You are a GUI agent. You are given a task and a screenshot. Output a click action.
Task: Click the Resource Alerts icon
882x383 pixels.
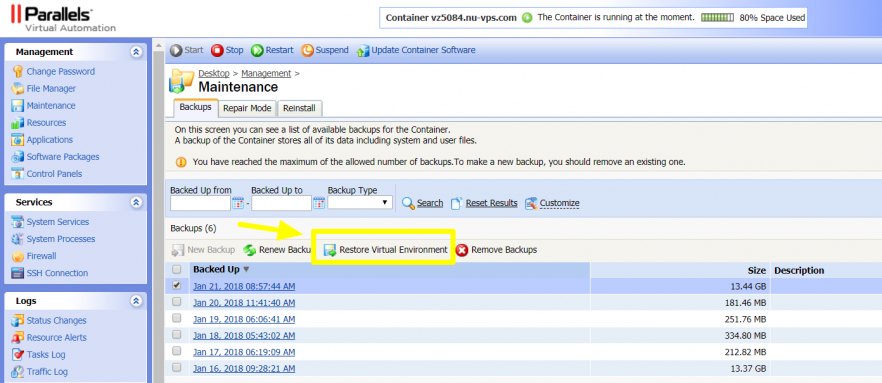(17, 337)
